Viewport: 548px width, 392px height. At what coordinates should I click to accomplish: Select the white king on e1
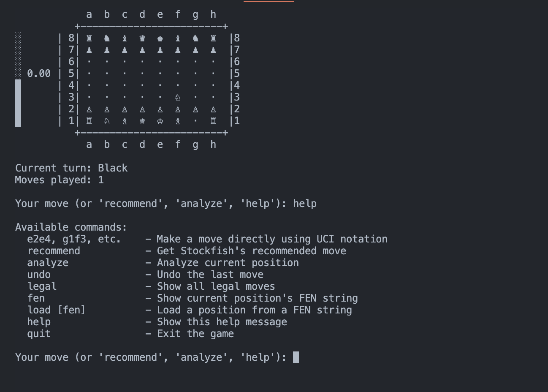coord(160,121)
